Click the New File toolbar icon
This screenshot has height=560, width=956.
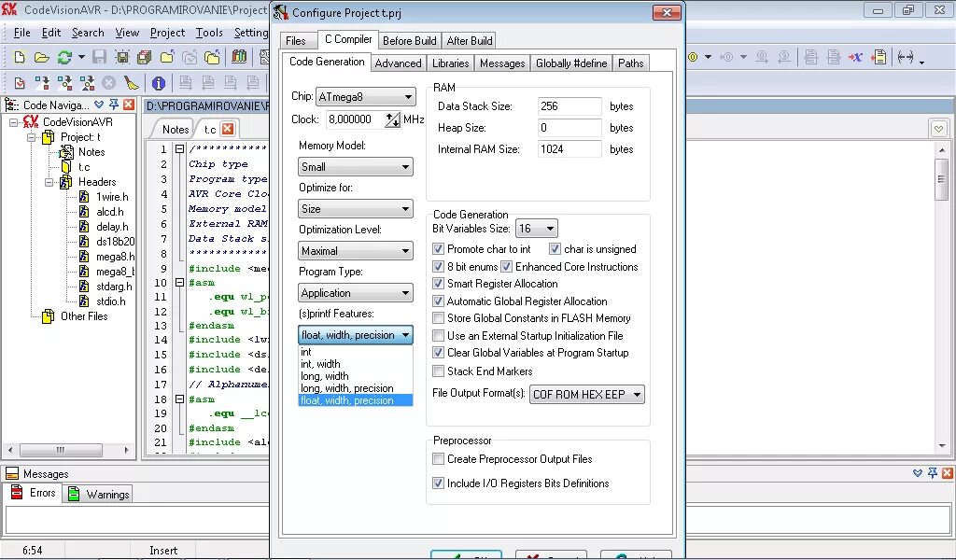20,57
